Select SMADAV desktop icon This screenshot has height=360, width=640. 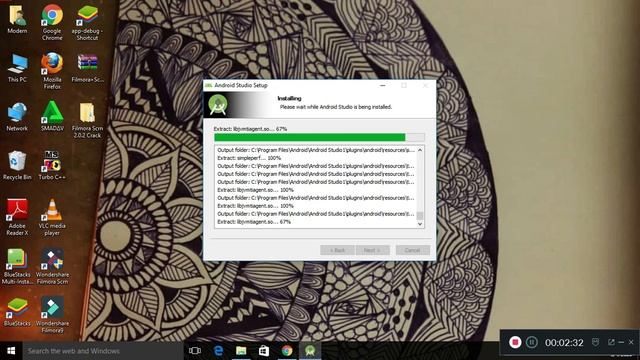52,117
